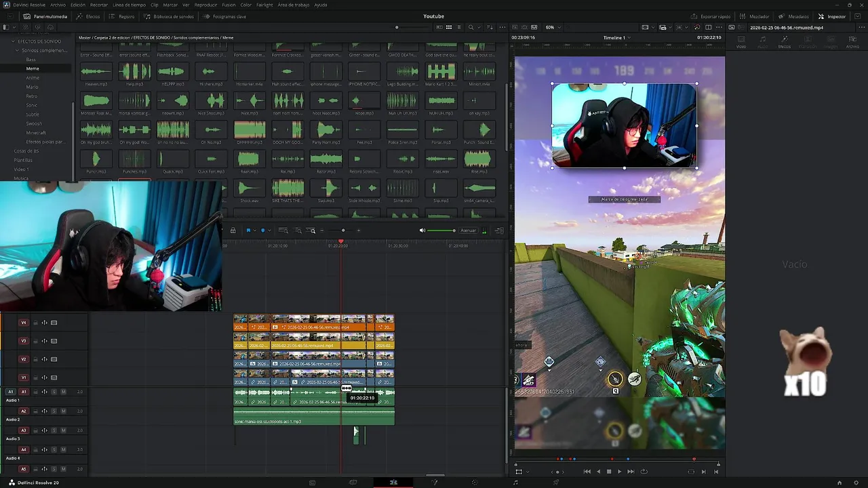868x488 pixels.
Task: Mute the Audio 3 track
Action: (64, 430)
